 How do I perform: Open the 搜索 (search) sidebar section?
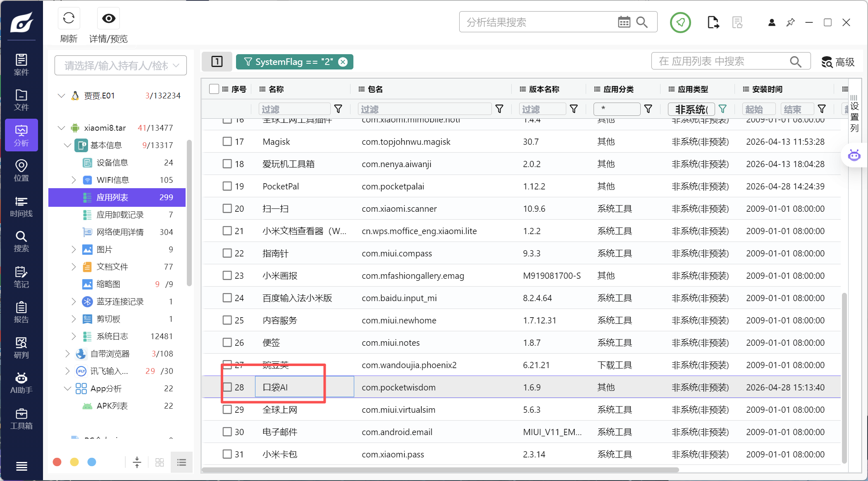tap(21, 241)
